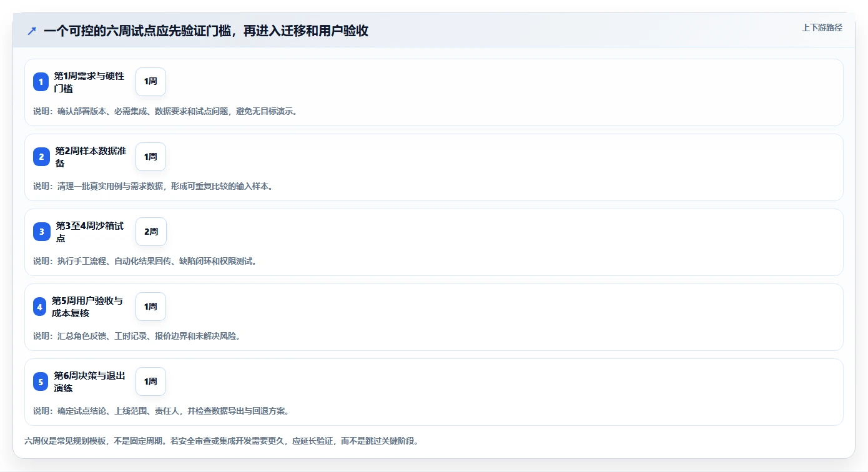Click the 1周 badge for 第2周样本数据准备

point(150,157)
